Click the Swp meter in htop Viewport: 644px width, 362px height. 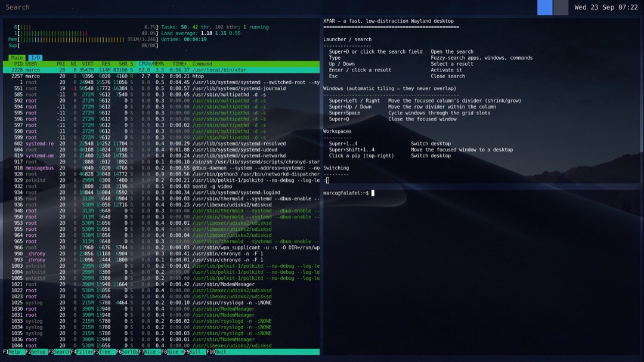point(83,45)
